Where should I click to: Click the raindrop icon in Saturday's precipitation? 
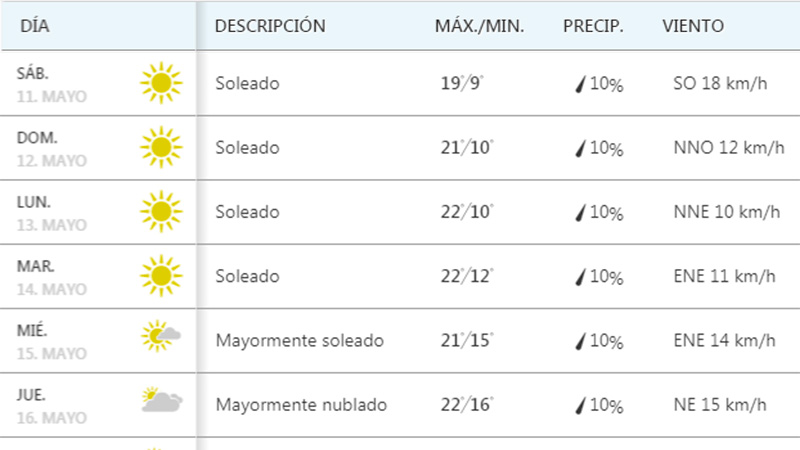(x=581, y=84)
